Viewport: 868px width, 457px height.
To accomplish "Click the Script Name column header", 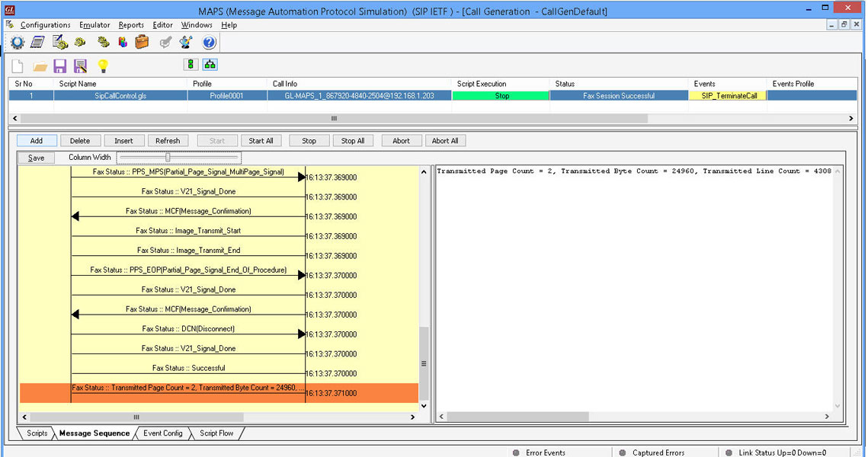I will 120,84.
